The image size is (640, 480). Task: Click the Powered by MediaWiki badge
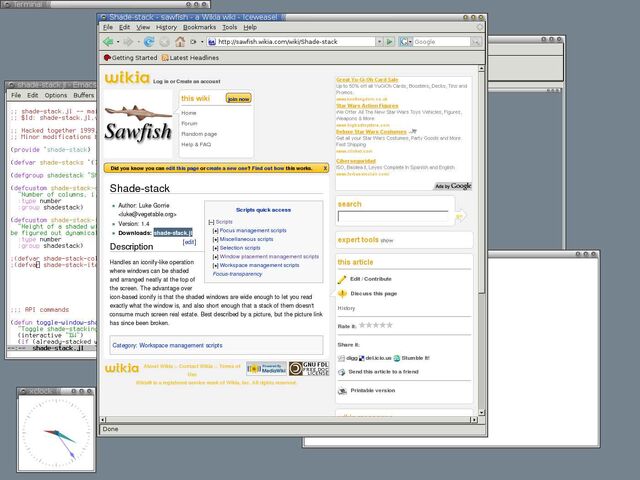(x=266, y=369)
